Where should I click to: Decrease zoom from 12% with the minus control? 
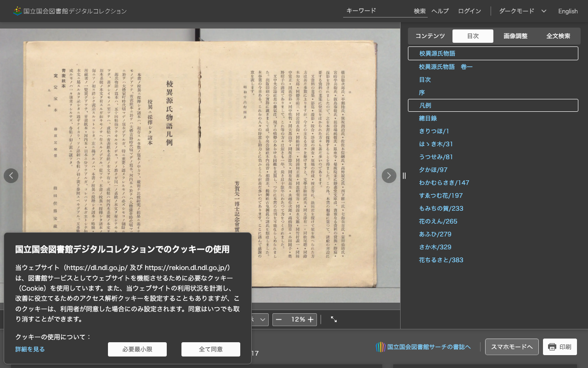[279, 319]
